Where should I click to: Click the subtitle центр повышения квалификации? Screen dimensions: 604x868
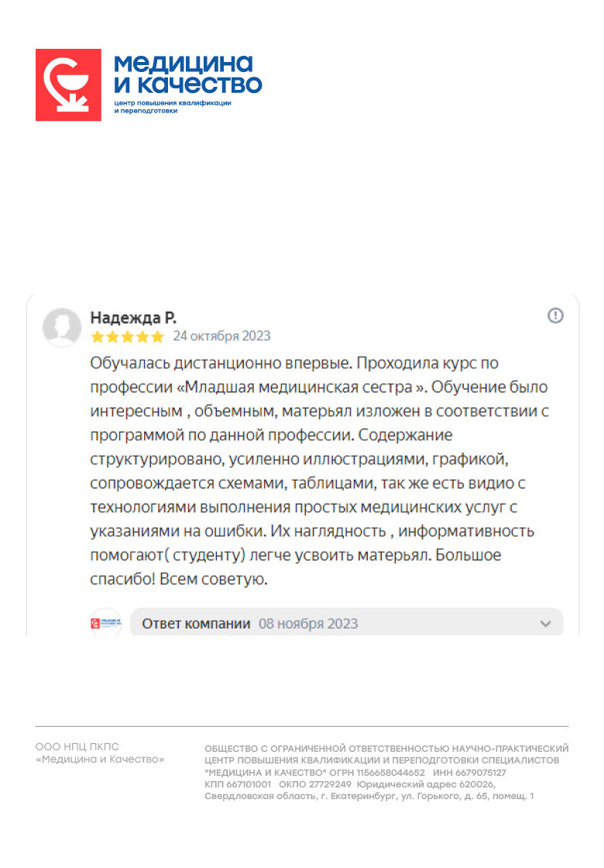(173, 103)
